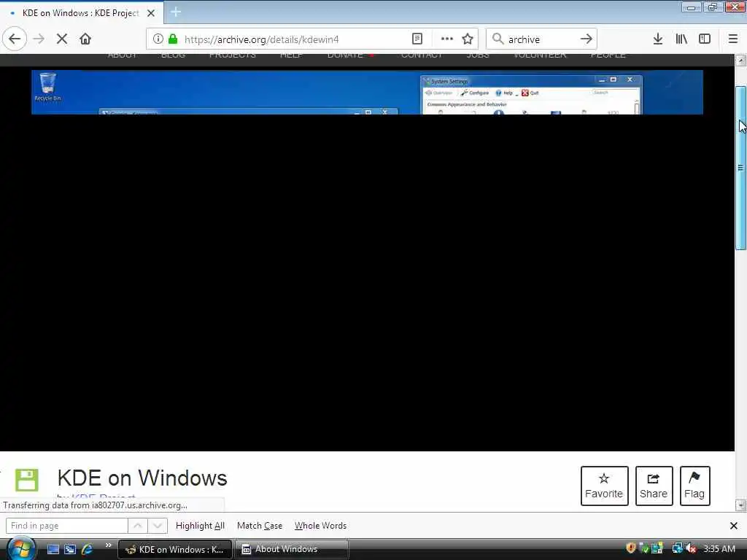The height and width of the screenshot is (560, 747).
Task: Switch to the About Windows taskbar window
Action: pyautogui.click(x=291, y=550)
